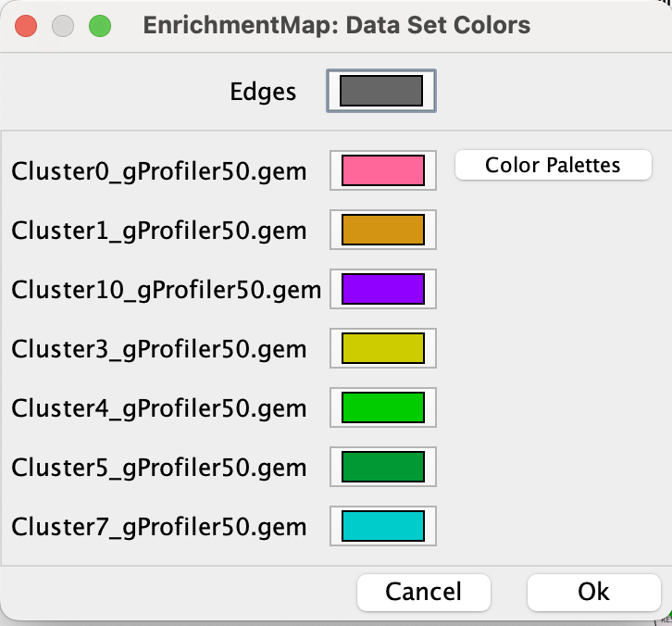Image resolution: width=672 pixels, height=626 pixels.
Task: Open the cyan Cluster7_gProfiler50.gem color swatch
Action: (x=382, y=526)
